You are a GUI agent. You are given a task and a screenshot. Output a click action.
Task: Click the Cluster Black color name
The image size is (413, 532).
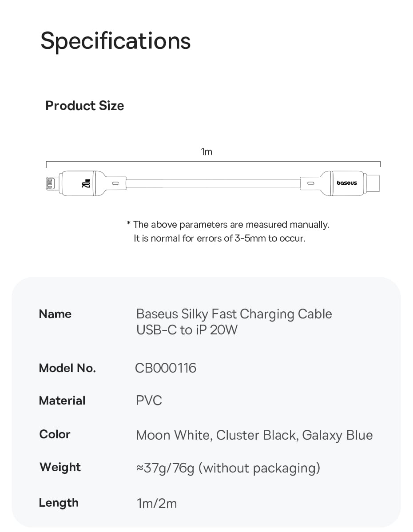click(x=256, y=435)
